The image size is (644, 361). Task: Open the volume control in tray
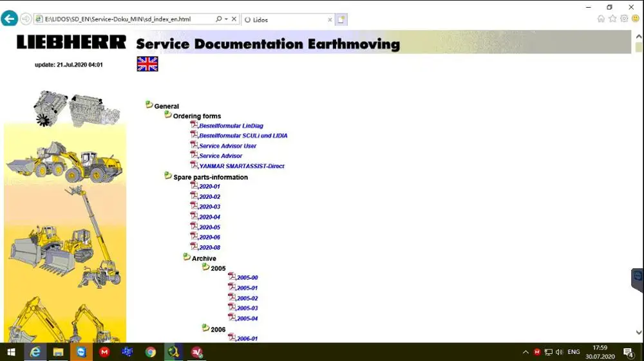tap(559, 352)
